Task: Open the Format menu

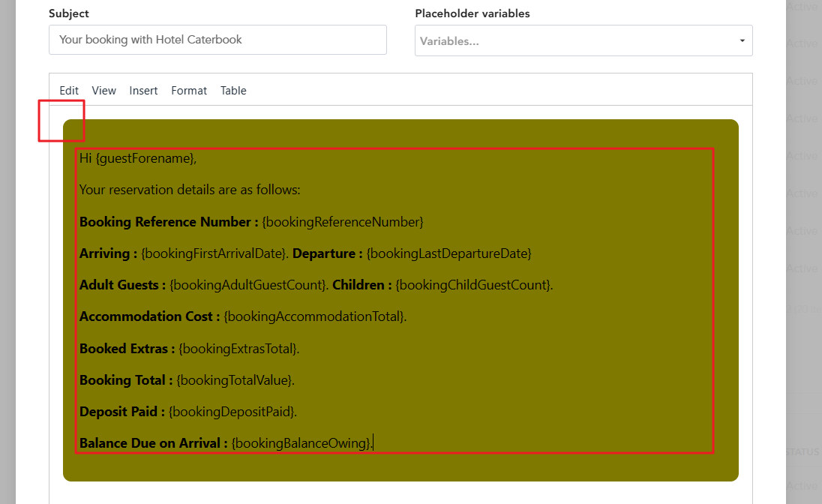Action: click(x=189, y=91)
